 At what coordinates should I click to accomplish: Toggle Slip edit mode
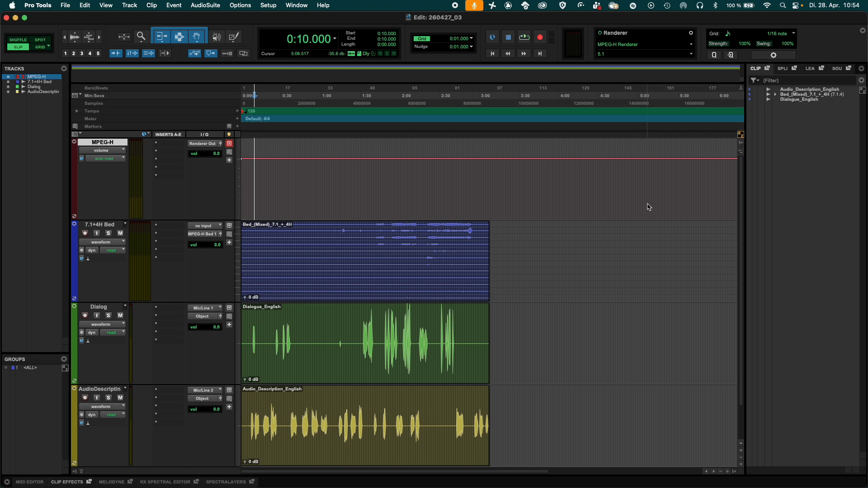pyautogui.click(x=18, y=47)
